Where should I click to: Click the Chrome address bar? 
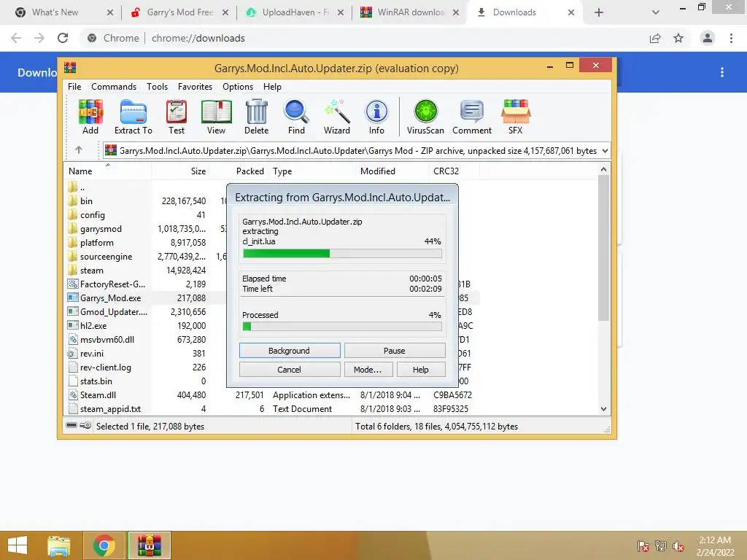click(x=362, y=38)
